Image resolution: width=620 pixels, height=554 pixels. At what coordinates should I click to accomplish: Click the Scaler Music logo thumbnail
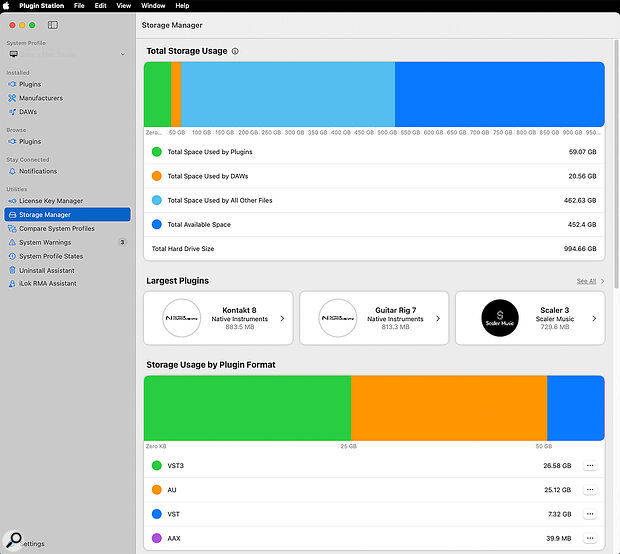[500, 318]
